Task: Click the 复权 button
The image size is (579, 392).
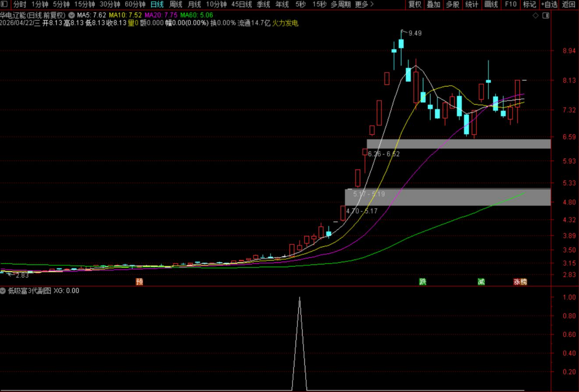Action: [x=415, y=4]
